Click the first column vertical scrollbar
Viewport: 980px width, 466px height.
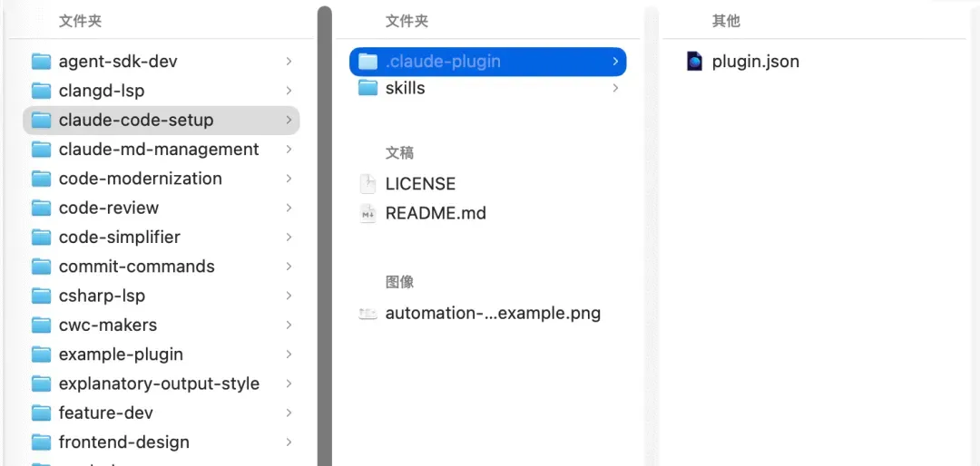(x=324, y=236)
